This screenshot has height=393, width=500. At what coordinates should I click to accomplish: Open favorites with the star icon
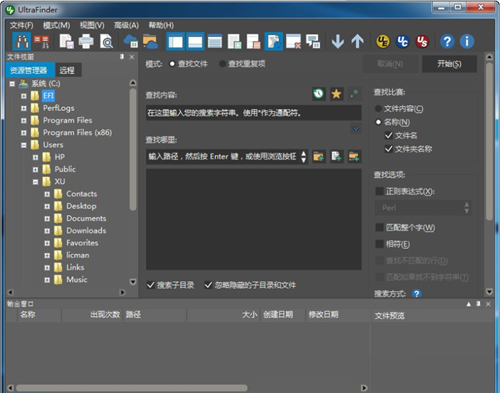click(x=337, y=94)
